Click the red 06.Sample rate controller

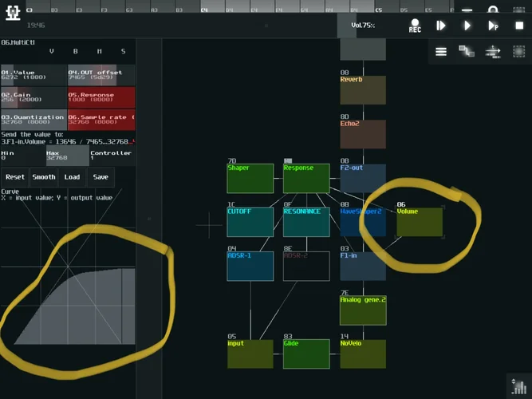pos(101,120)
